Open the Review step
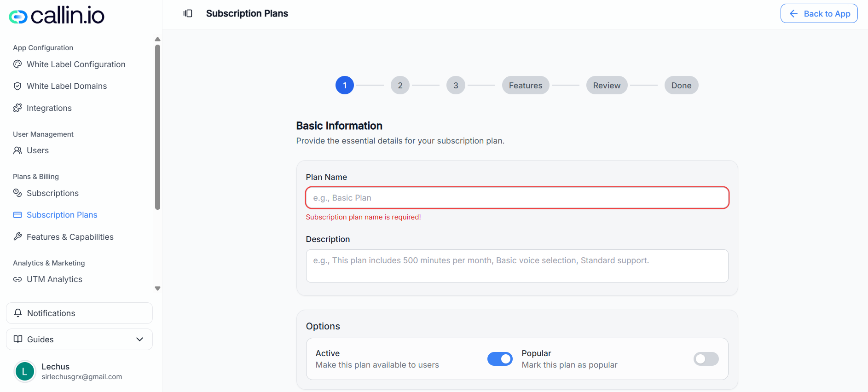The width and height of the screenshot is (868, 392). [x=606, y=85]
